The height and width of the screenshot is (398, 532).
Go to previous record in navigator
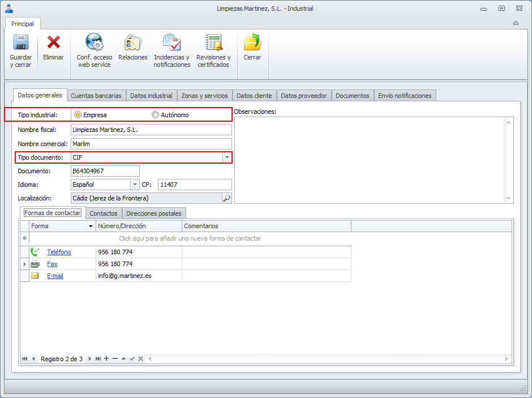pyautogui.click(x=33, y=358)
